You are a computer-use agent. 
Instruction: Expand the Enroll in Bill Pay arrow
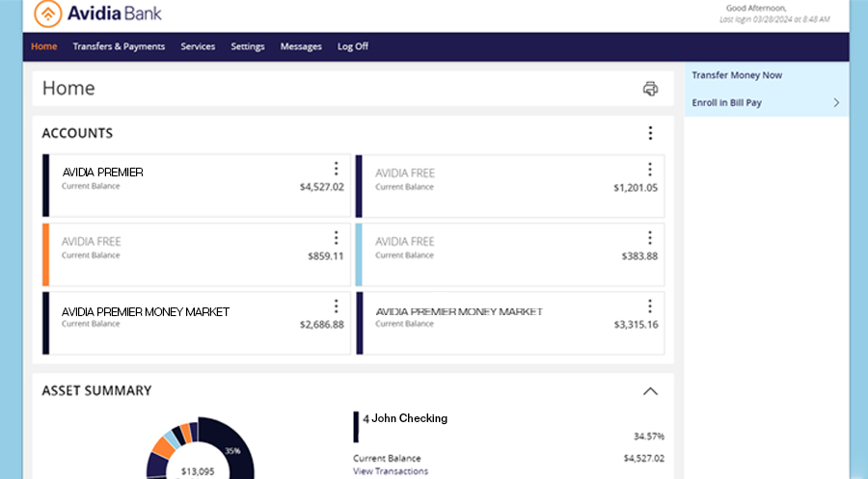pyautogui.click(x=836, y=103)
